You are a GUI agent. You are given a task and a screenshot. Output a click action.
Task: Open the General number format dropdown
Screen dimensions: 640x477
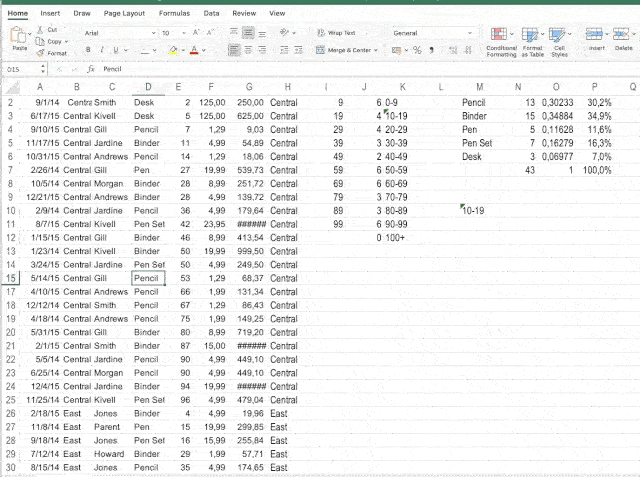(x=469, y=33)
